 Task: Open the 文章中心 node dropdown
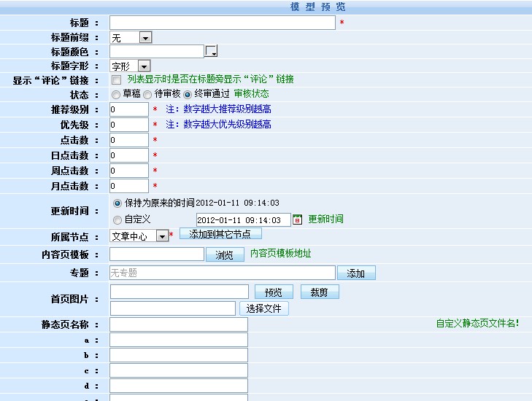tap(139, 236)
